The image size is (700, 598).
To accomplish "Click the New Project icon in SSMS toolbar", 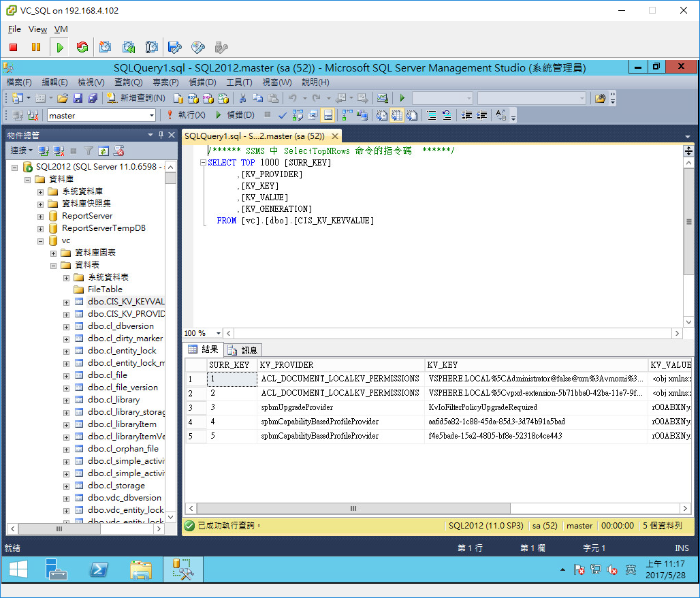I will [18, 98].
